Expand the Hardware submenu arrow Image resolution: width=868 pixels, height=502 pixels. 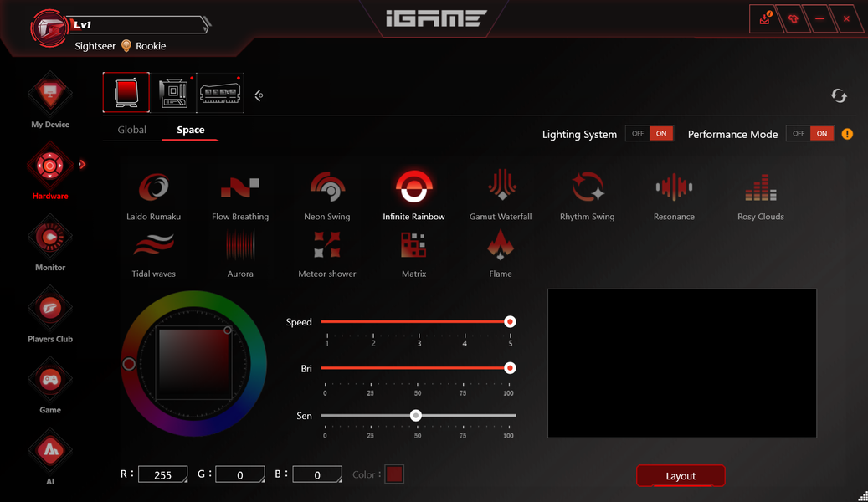click(x=82, y=164)
